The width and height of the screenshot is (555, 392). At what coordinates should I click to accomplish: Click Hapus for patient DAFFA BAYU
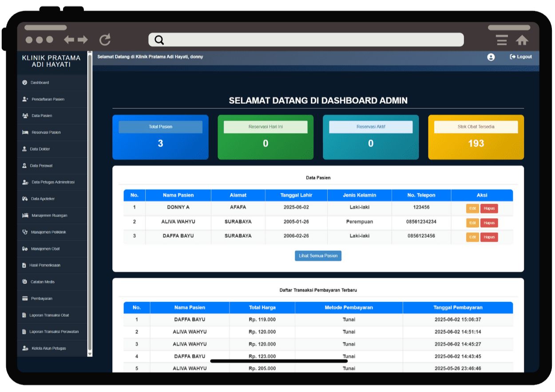(x=489, y=237)
